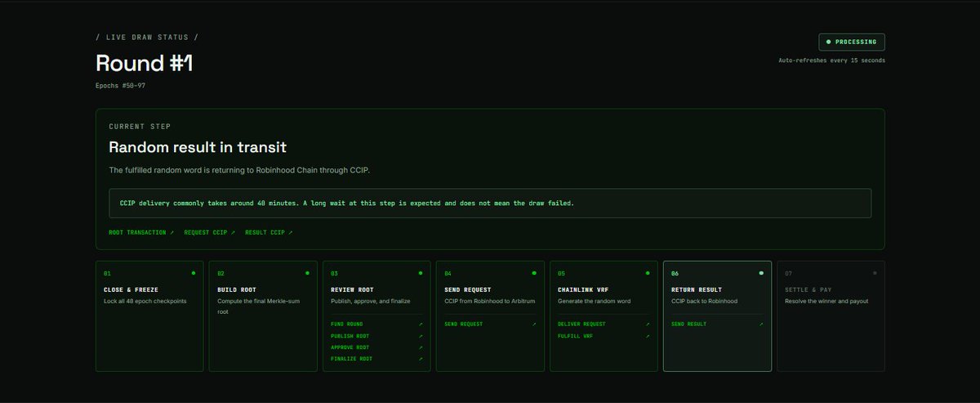Click the arrow icon beside Deliver Request
Viewport: 980px width, 403px height.
click(648, 325)
